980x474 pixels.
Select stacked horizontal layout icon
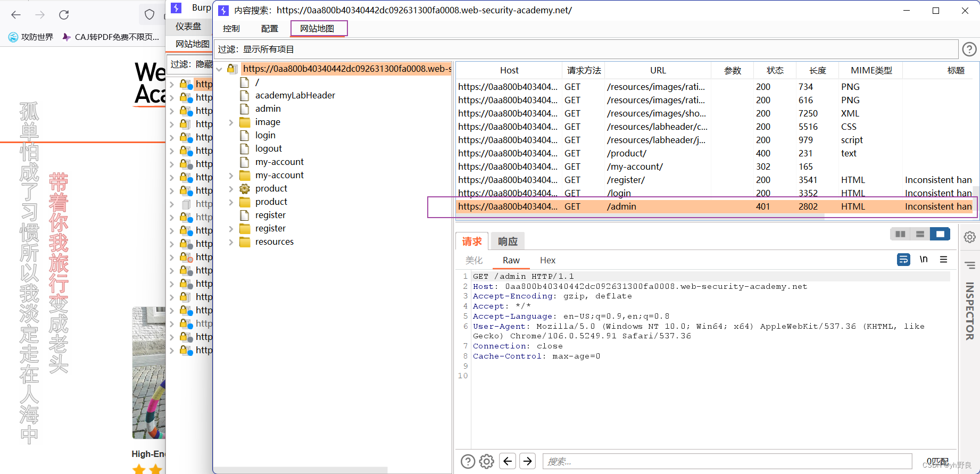(920, 234)
